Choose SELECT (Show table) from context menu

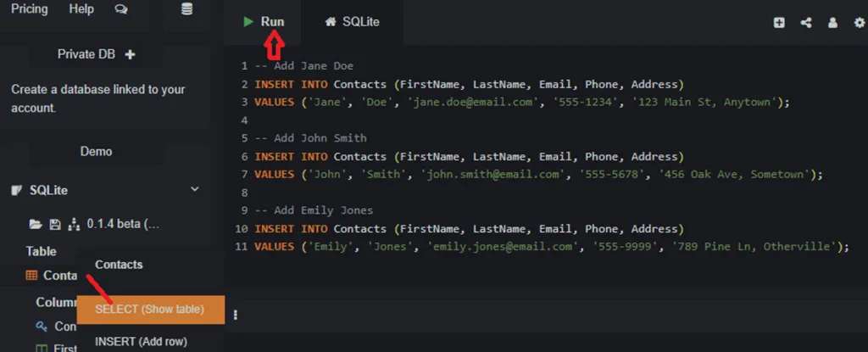pos(150,310)
